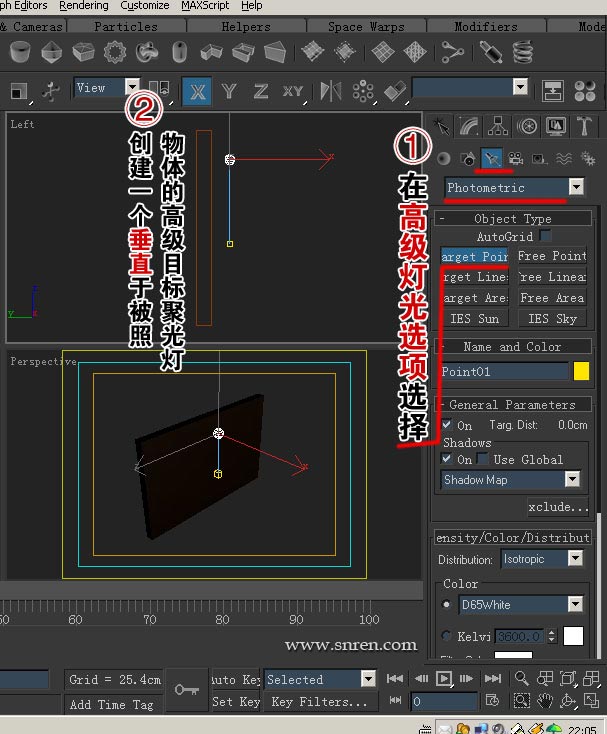The height and width of the screenshot is (734, 607).
Task: Open the Utilities hammer panel
Action: pyautogui.click(x=584, y=126)
